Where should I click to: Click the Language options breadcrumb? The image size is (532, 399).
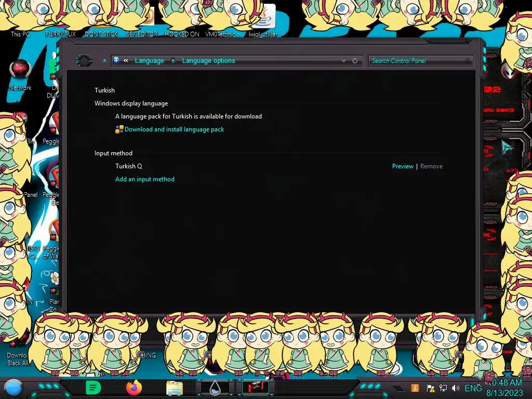[208, 60]
